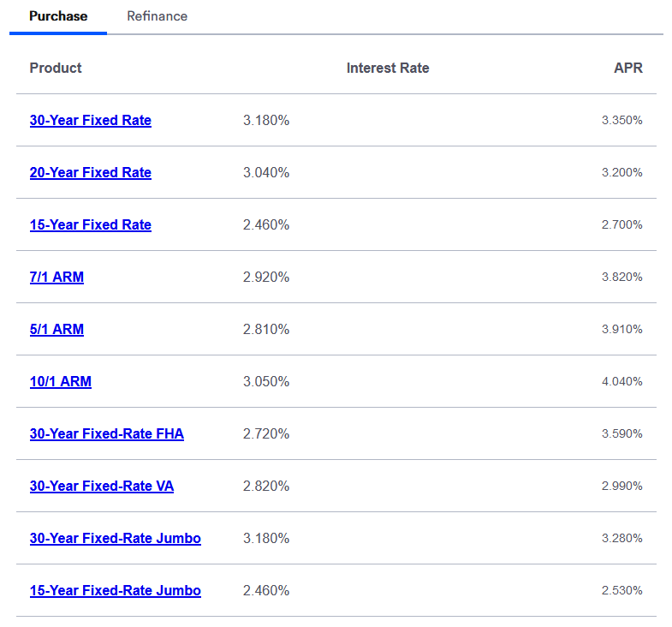Follow the 7/1 ARM link
This screenshot has height=627, width=672.
[56, 277]
